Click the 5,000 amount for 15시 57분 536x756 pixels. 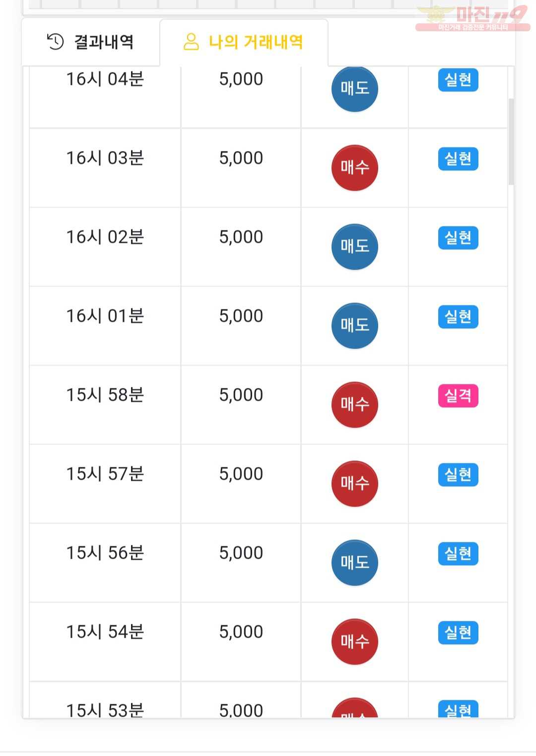pos(241,474)
